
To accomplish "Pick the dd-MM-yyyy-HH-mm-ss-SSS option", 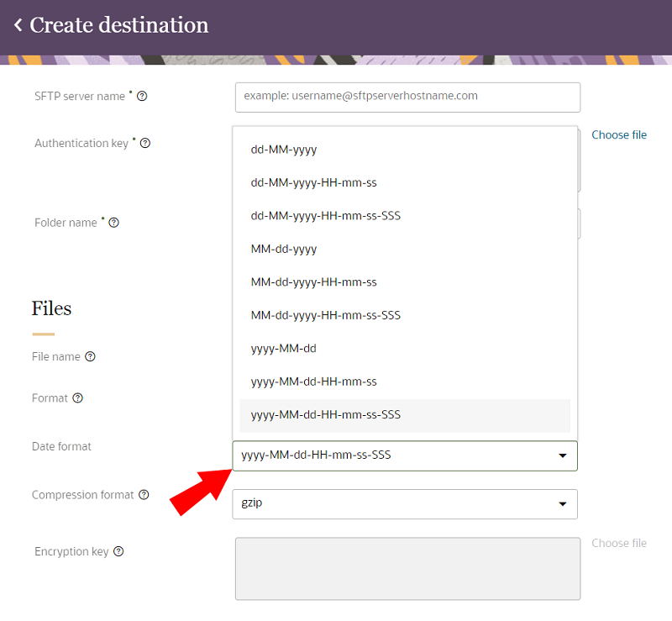I will click(x=325, y=216).
